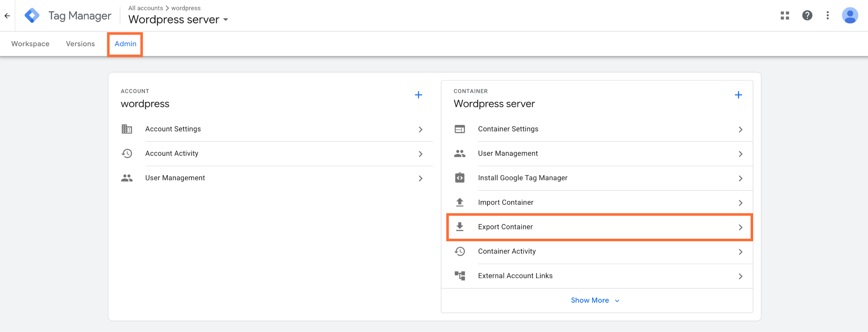Open the Google apps grid icon
This screenshot has height=332, width=868.
(785, 16)
